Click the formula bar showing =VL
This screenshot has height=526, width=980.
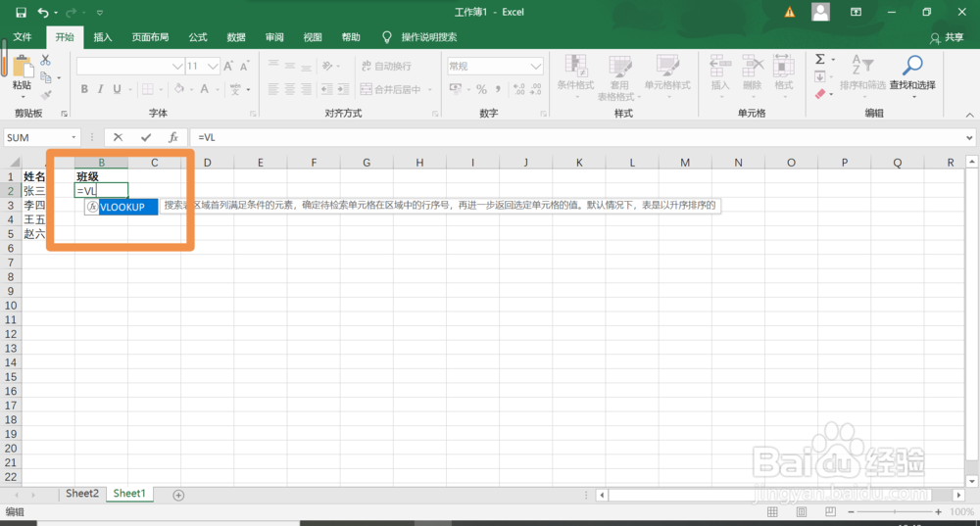pyautogui.click(x=578, y=137)
